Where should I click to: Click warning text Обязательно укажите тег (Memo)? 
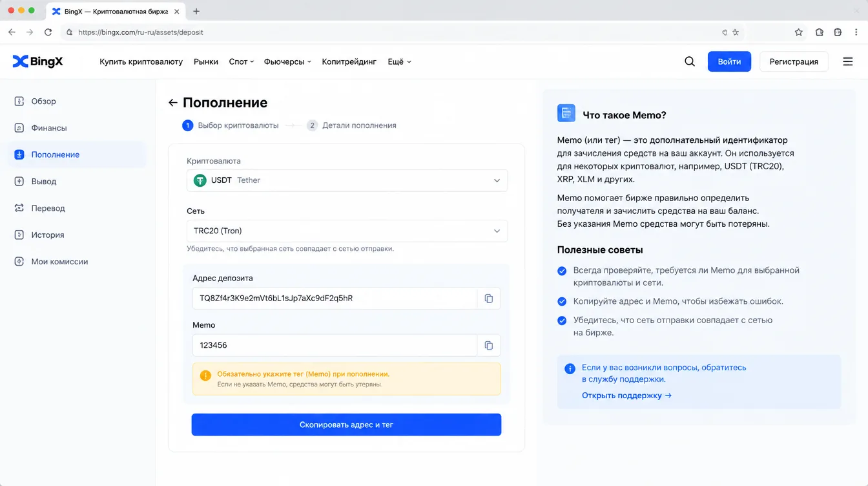304,374
